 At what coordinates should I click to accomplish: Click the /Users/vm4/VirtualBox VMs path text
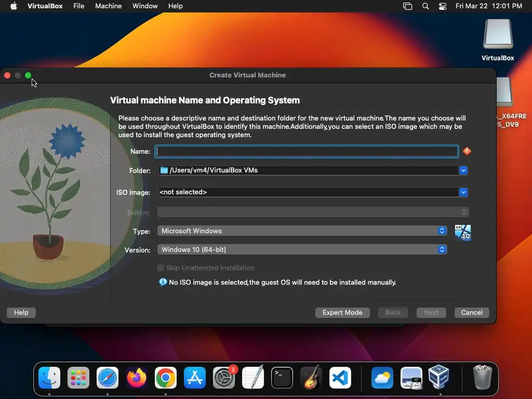pyautogui.click(x=214, y=170)
